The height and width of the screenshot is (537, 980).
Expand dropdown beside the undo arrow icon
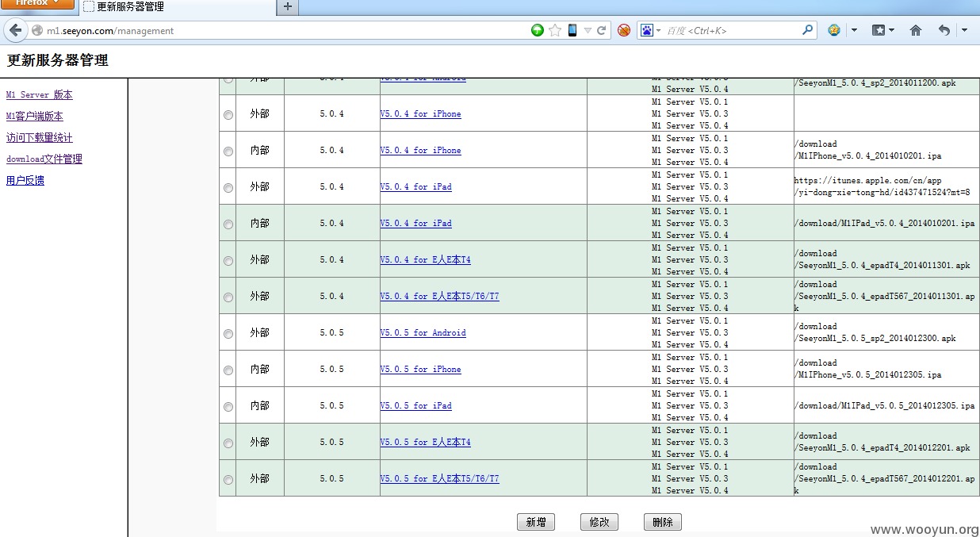(x=964, y=30)
